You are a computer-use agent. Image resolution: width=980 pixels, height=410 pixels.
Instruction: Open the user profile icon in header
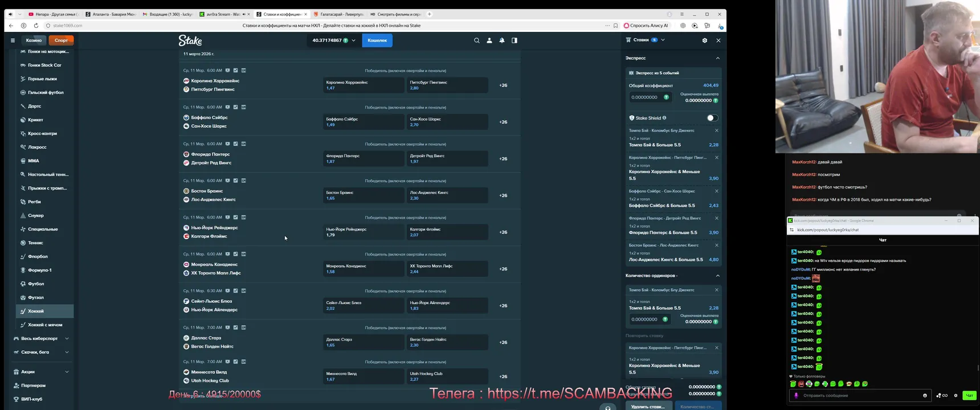pyautogui.click(x=489, y=40)
